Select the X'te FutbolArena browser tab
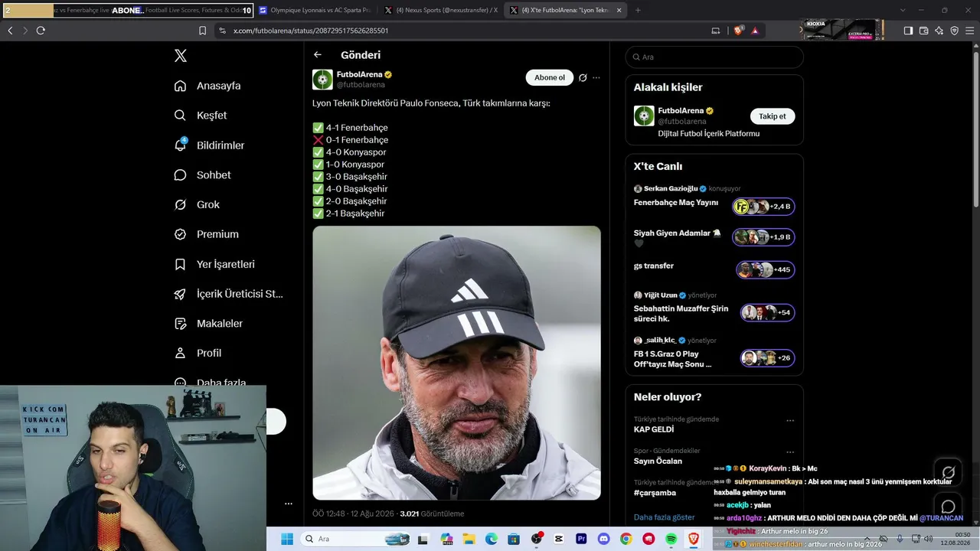980x551 pixels. [565, 10]
